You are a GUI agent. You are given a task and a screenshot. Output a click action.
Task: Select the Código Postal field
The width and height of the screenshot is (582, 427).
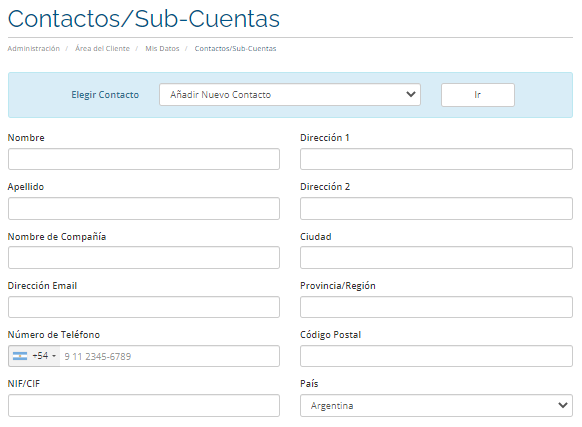[436, 356]
